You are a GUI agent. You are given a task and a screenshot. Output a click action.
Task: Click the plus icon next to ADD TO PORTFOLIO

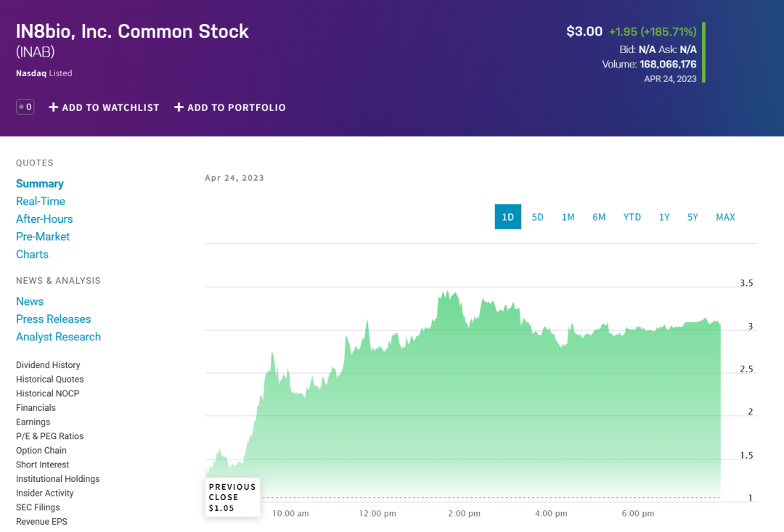click(178, 107)
